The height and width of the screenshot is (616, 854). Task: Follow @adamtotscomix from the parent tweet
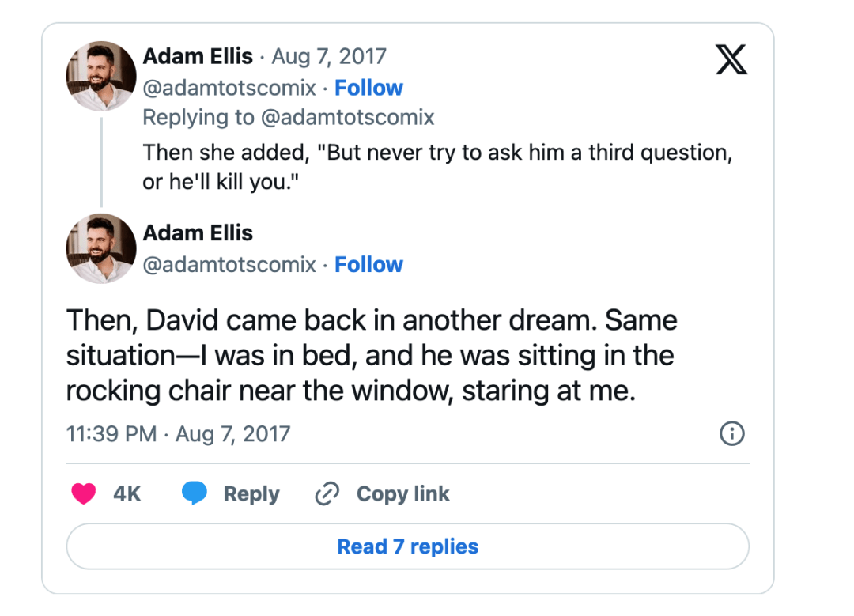[368, 88]
